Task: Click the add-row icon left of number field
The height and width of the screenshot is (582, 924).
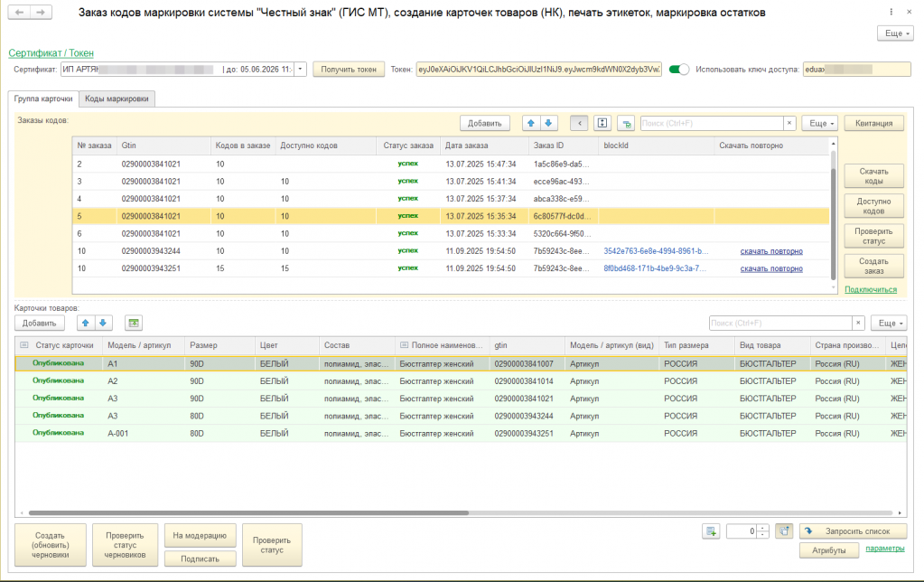Action: click(x=712, y=531)
